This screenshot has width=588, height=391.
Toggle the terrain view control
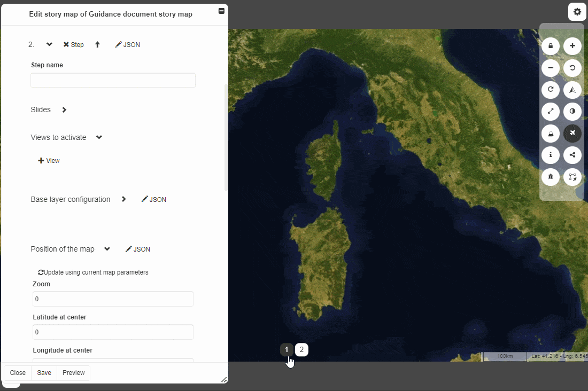click(551, 134)
